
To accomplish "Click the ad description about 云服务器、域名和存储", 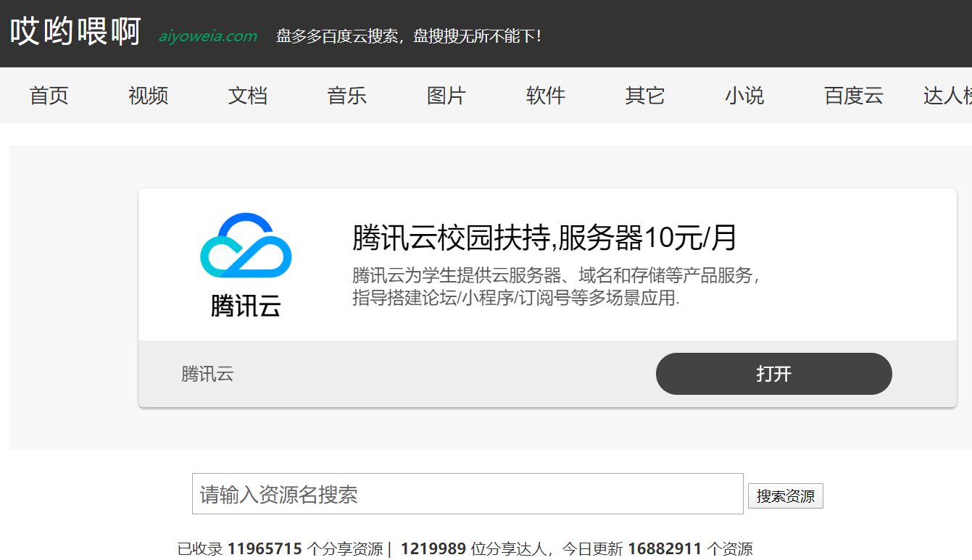I will [556, 286].
